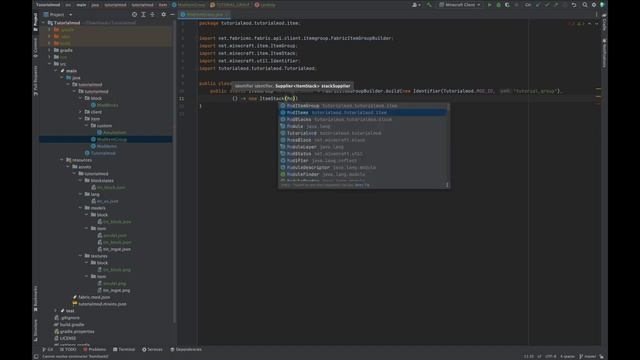Open editor tabs more-options menu
640x360 pixels.
coord(596,14)
